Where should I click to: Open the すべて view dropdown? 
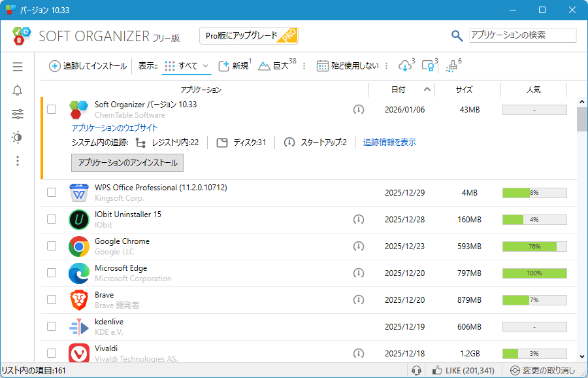[x=187, y=65]
